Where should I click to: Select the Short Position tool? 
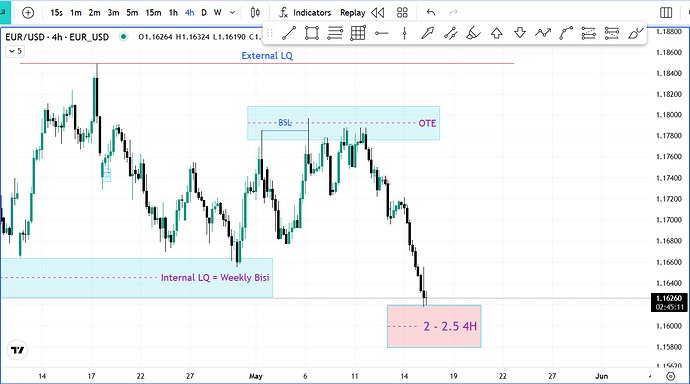pyautogui.click(x=612, y=33)
